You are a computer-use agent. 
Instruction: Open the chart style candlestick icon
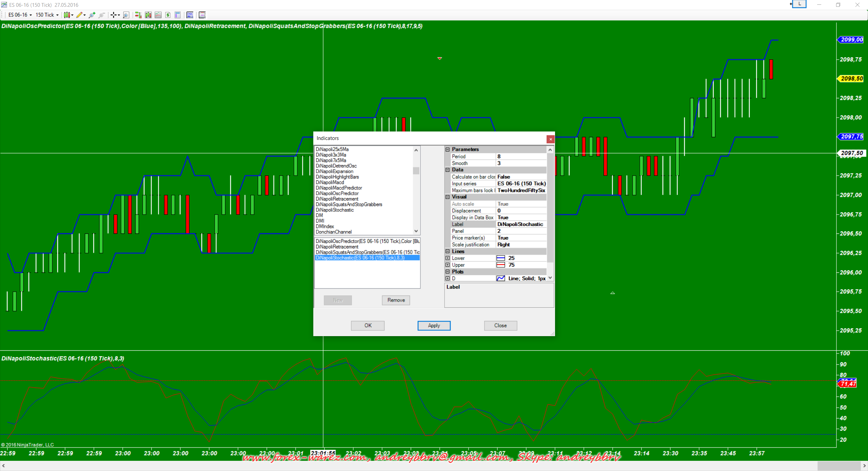(x=67, y=15)
